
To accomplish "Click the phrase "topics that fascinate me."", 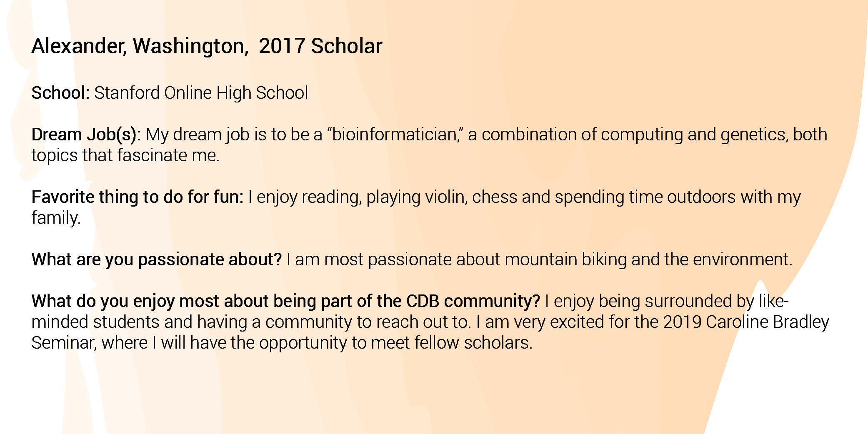I will [x=125, y=155].
